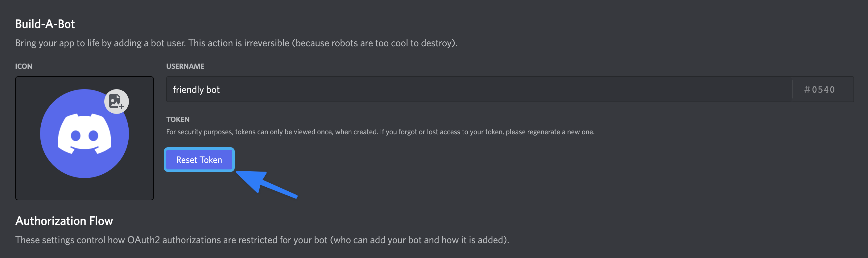
Task: Click empty middle of the username field
Action: (472, 90)
